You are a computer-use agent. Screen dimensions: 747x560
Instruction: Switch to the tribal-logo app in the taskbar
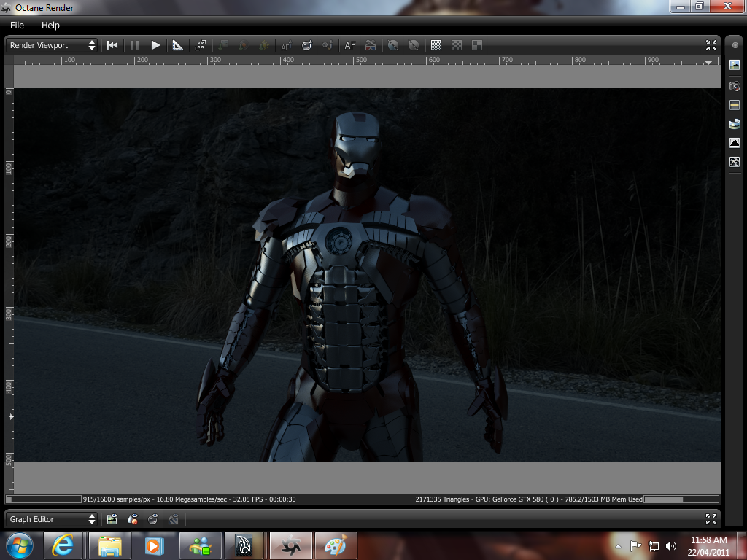point(244,545)
